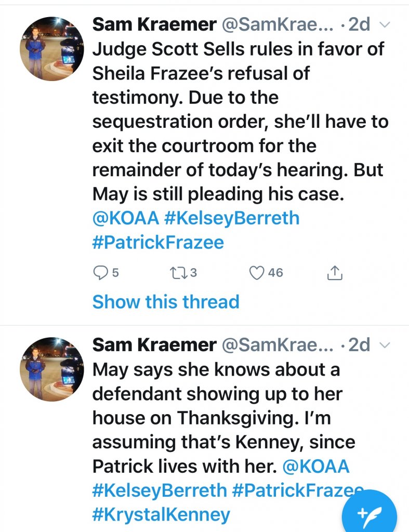Tap Sam Kraemer avatar on first tweet

[x=51, y=48]
